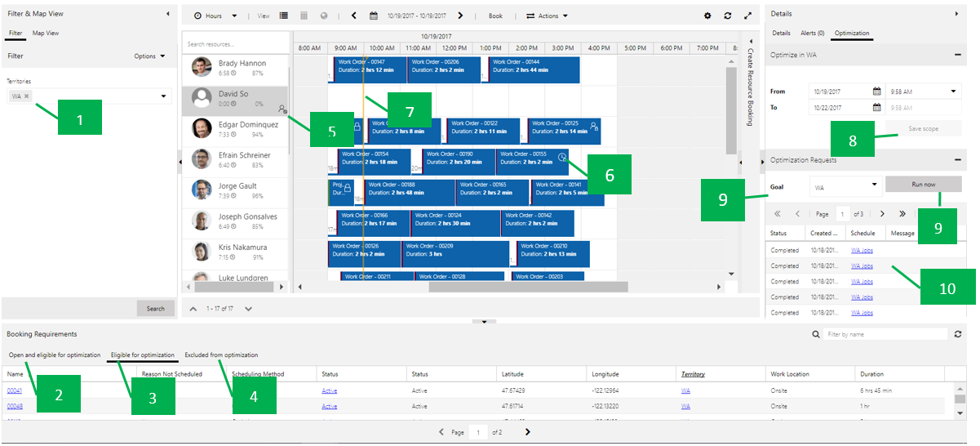Screen dimensions: 980x446
Task: Open calendar picker beside board date range
Action: [374, 16]
